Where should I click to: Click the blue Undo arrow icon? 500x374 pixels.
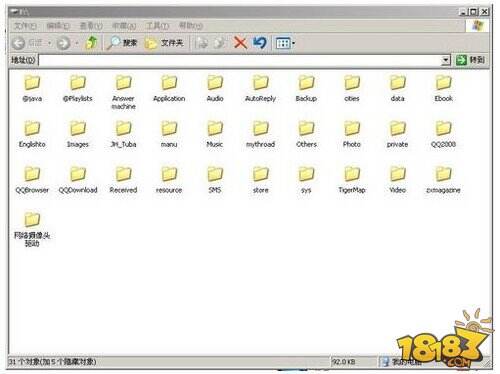(260, 43)
